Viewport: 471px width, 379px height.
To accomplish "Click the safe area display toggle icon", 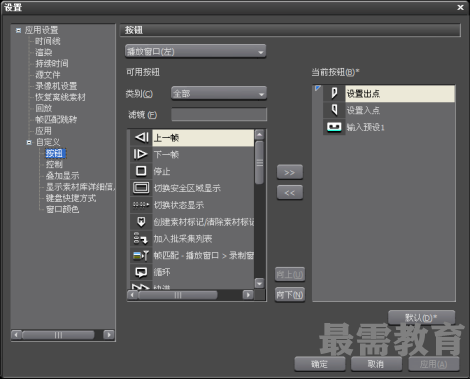I will click(141, 188).
